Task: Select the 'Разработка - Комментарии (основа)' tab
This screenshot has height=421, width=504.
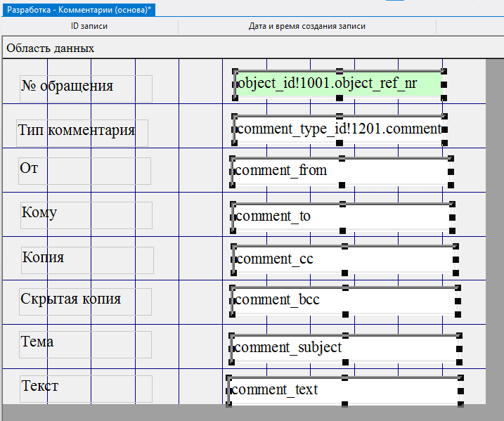Action: point(78,10)
